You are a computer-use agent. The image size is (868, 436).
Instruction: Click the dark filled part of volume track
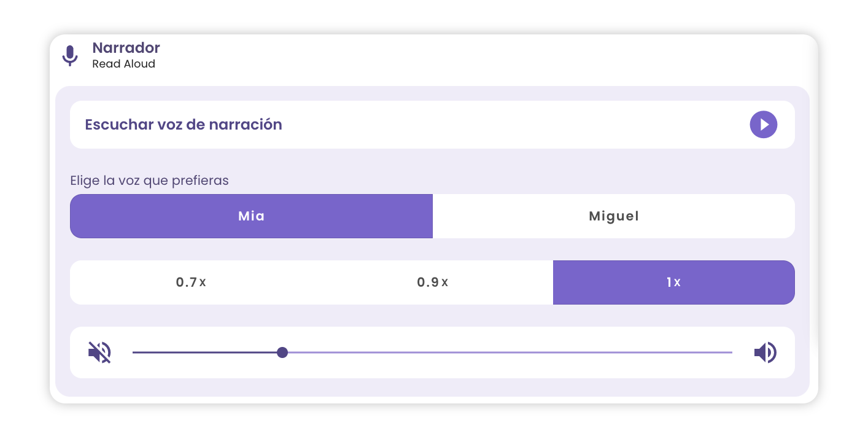[205, 352]
